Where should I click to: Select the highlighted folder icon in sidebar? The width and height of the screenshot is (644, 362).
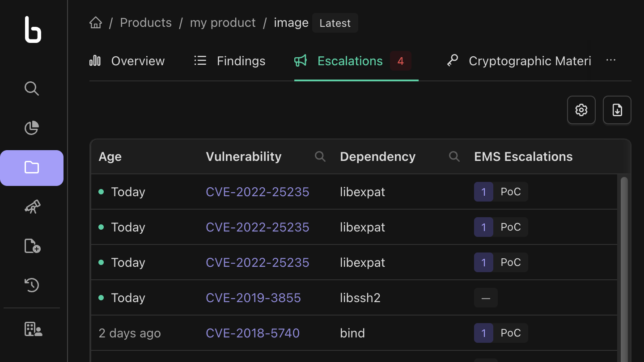click(x=32, y=168)
